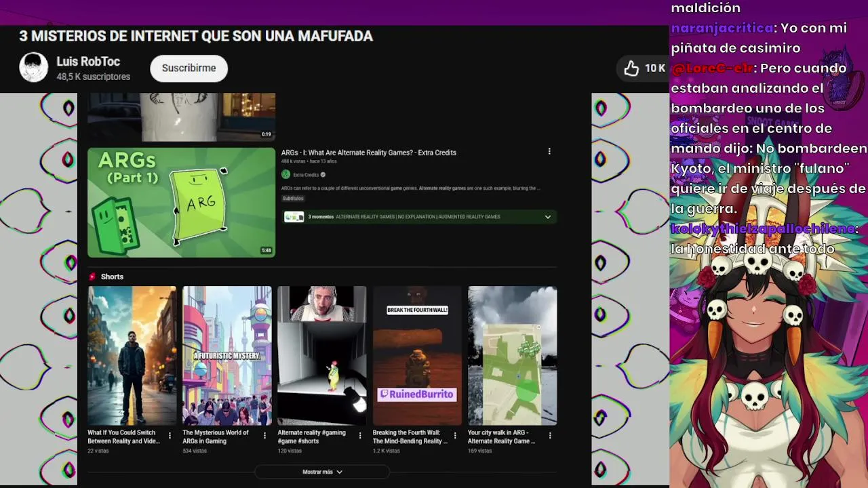The image size is (868, 488).
Task: Play the short showing a green map walk
Action: 512,355
